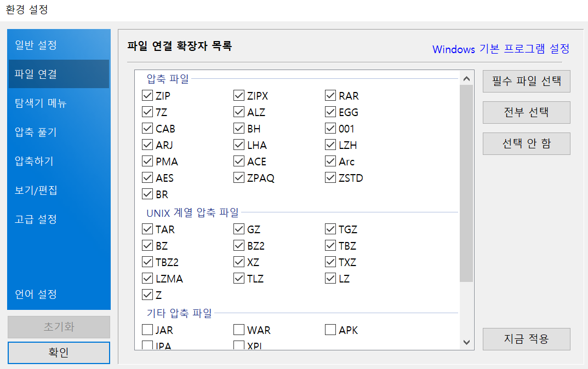Enable the JAR checkbox

point(147,330)
